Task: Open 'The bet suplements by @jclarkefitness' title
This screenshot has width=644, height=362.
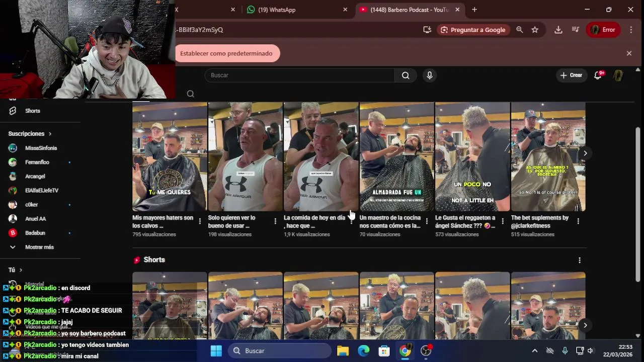Action: 540,222
